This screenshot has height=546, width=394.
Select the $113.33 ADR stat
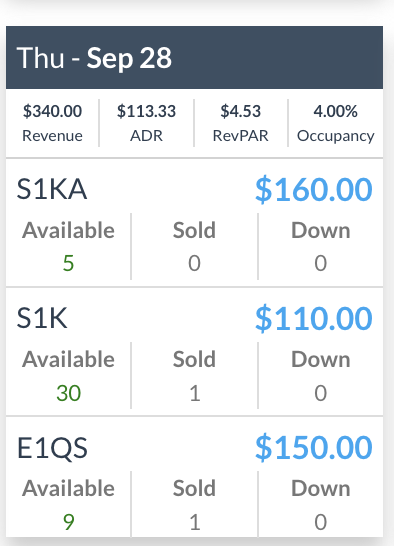click(x=146, y=123)
